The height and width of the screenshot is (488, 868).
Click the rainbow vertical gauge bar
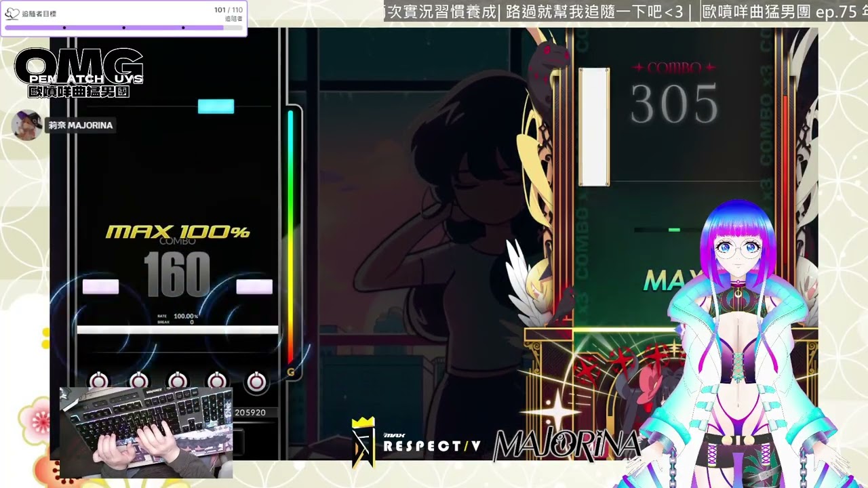290,237
